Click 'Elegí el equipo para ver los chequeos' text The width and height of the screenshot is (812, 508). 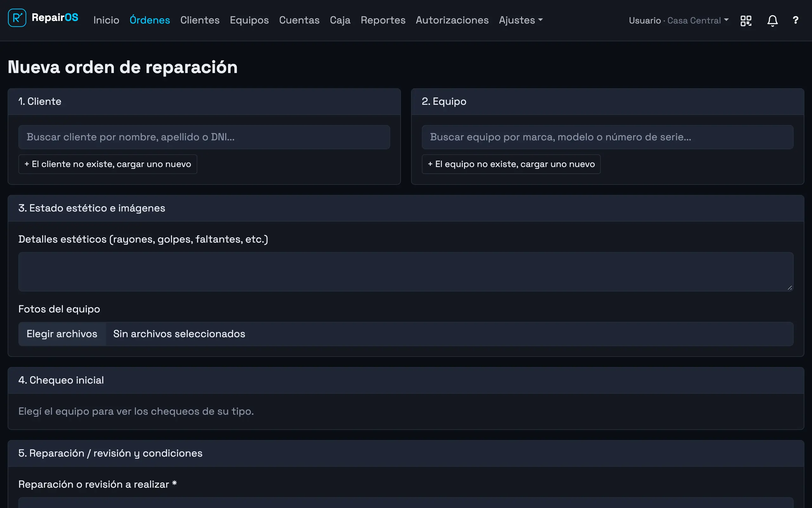pos(136,411)
